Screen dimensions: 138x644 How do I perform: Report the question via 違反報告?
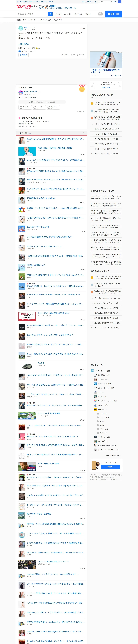click(x=80, y=55)
